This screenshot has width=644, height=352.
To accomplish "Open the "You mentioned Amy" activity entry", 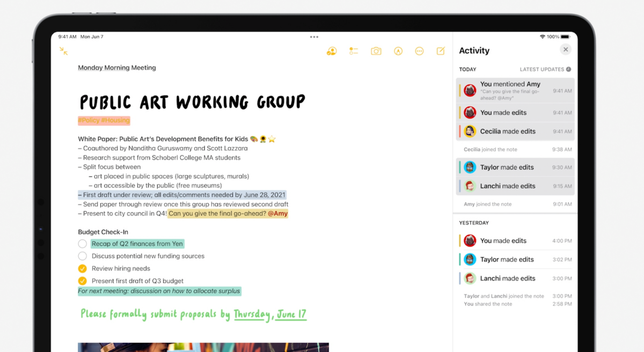I will tap(515, 90).
